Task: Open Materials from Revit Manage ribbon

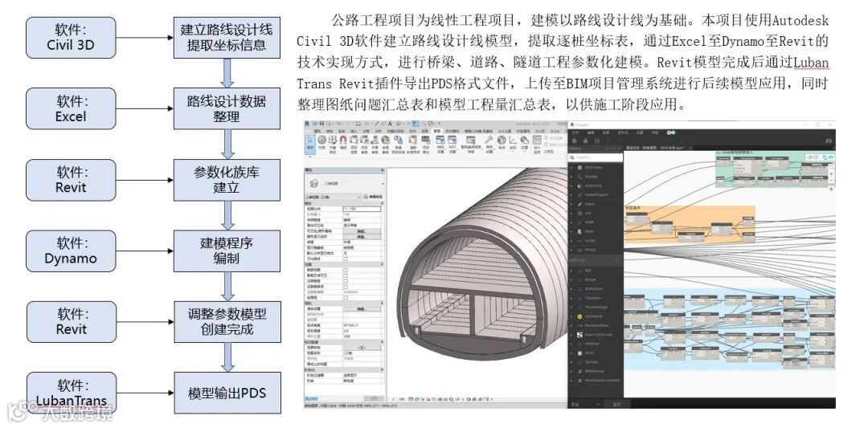Action: 321,143
